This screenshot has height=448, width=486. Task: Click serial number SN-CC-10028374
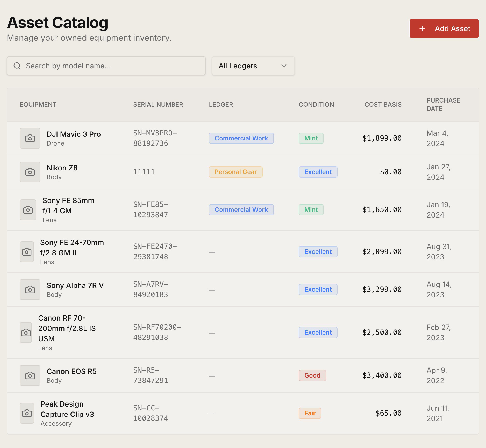click(x=151, y=413)
